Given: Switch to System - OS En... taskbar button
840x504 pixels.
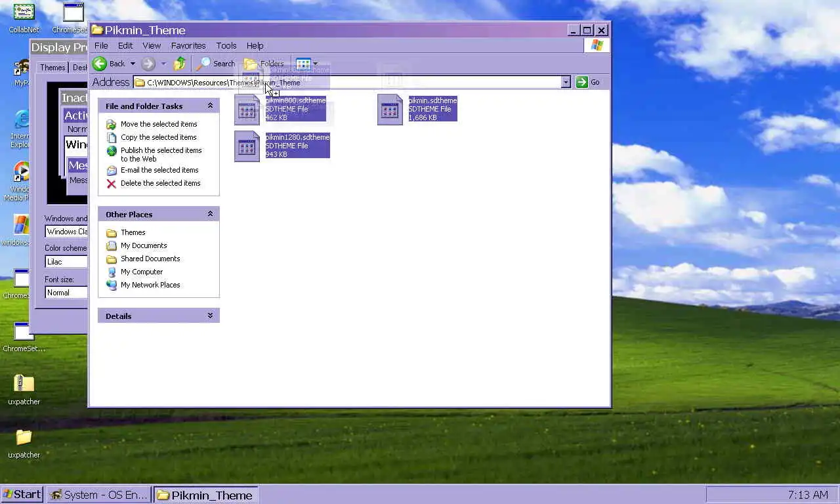Looking at the screenshot, I should pyautogui.click(x=100, y=495).
